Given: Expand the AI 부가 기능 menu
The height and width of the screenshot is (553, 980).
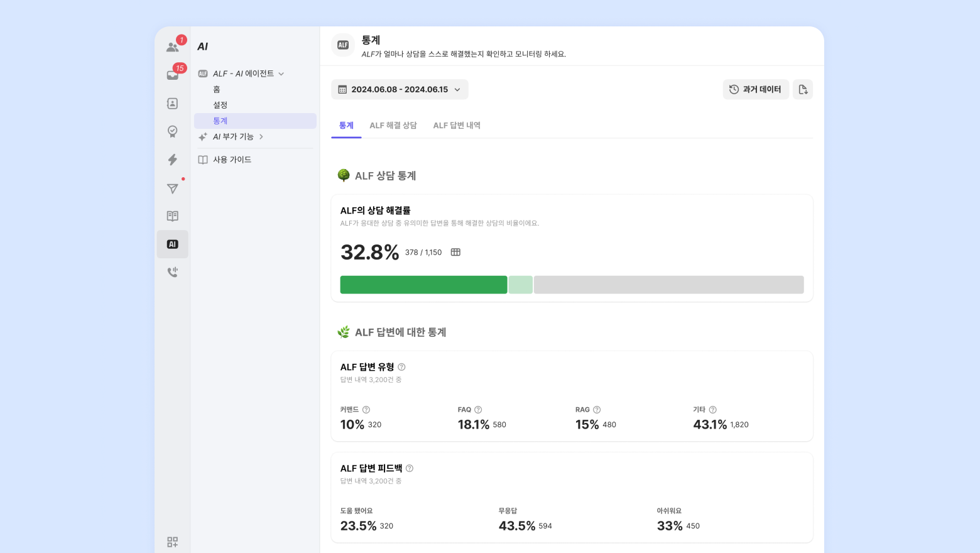Looking at the screenshot, I should coord(261,136).
